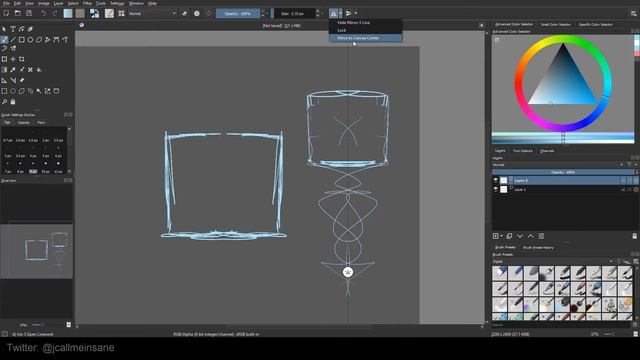This screenshot has height=360, width=640.
Task: Increase opacity with the stepper arrow
Action: tap(262, 11)
